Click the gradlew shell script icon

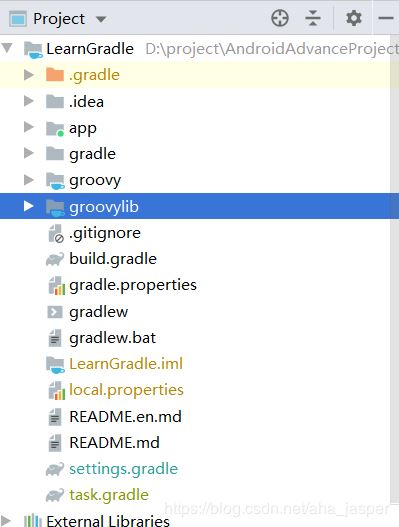click(x=55, y=312)
